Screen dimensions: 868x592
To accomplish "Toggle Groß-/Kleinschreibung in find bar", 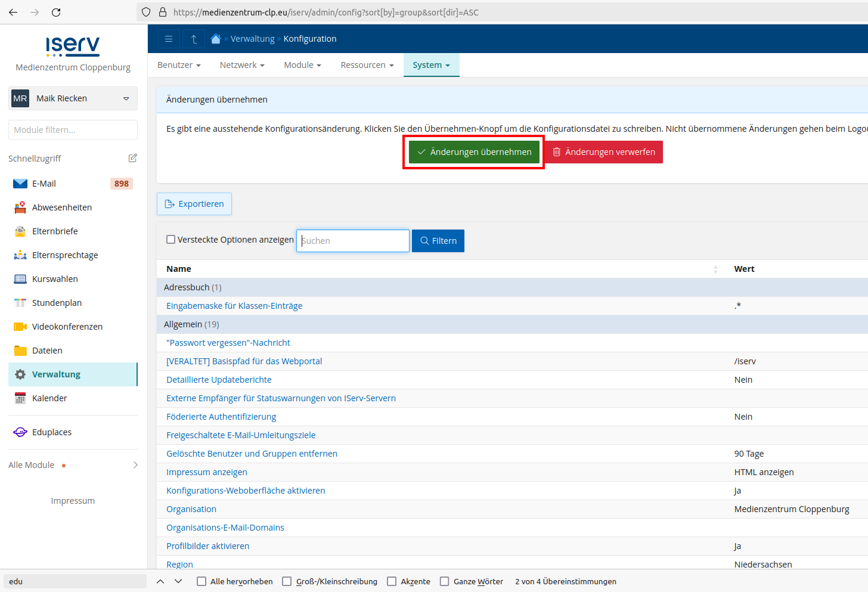I will point(287,581).
